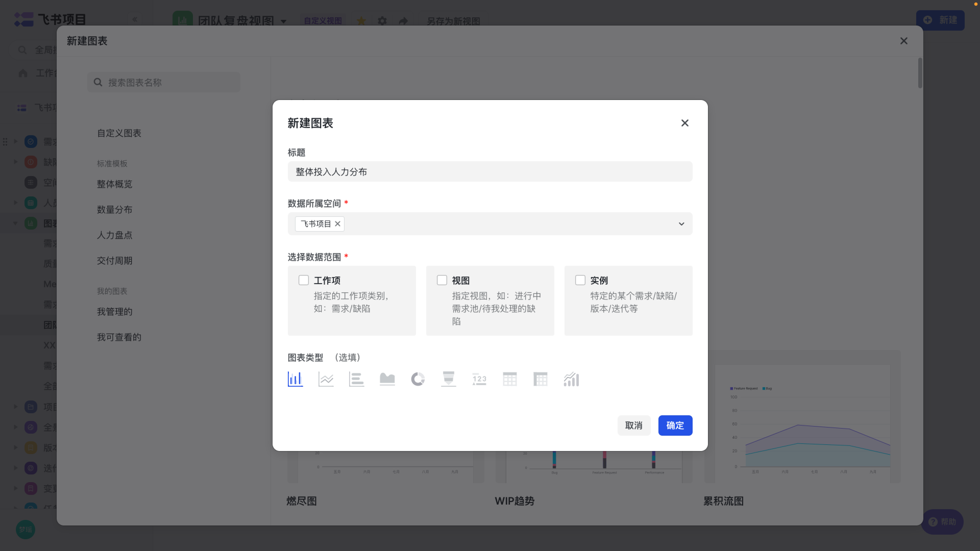Click the star favorite icon in the view header
Screen dimensions: 980x551
[361, 20]
